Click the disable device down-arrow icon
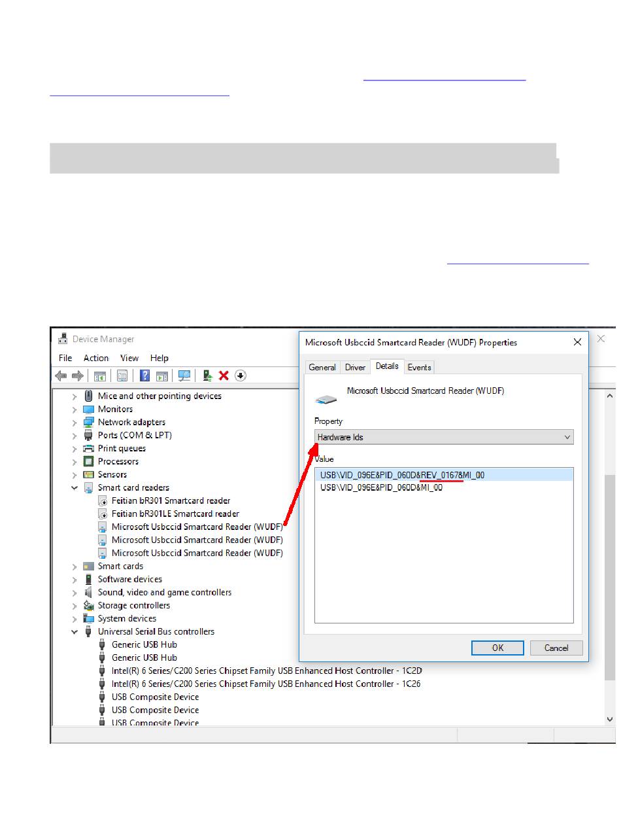 241,376
